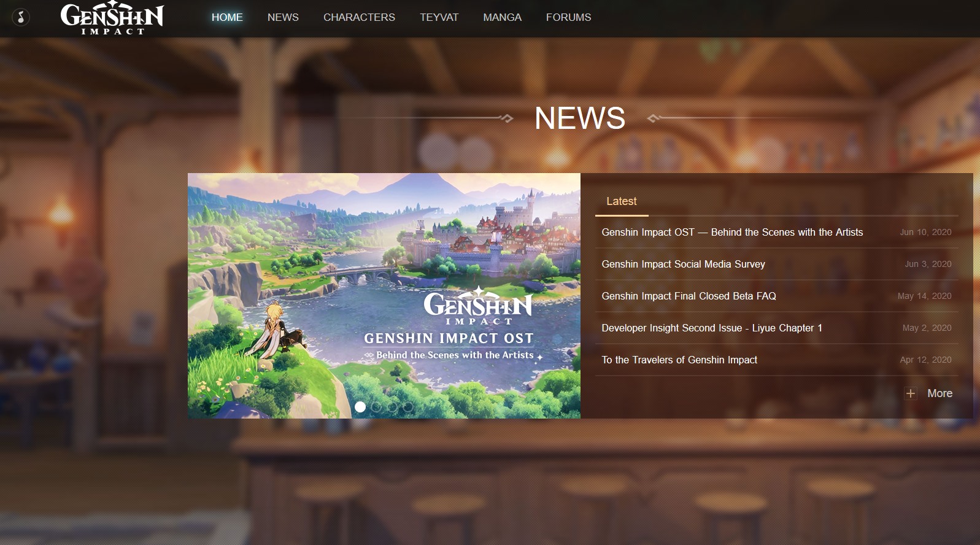This screenshot has width=980, height=545.
Task: Click the large NEWS section heading
Action: [580, 118]
